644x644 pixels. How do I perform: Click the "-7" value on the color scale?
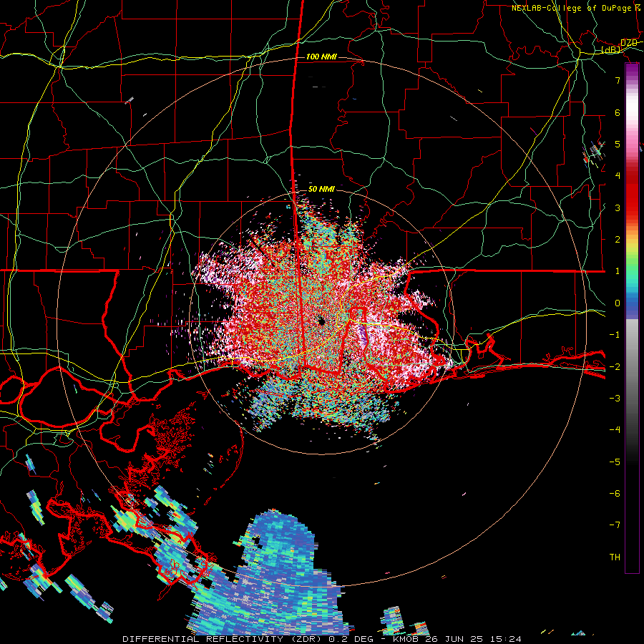pyautogui.click(x=615, y=525)
